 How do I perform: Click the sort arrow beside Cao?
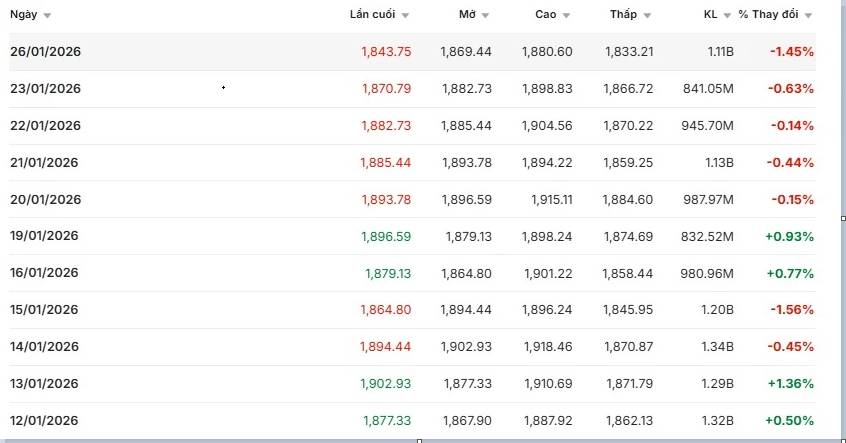566,16
